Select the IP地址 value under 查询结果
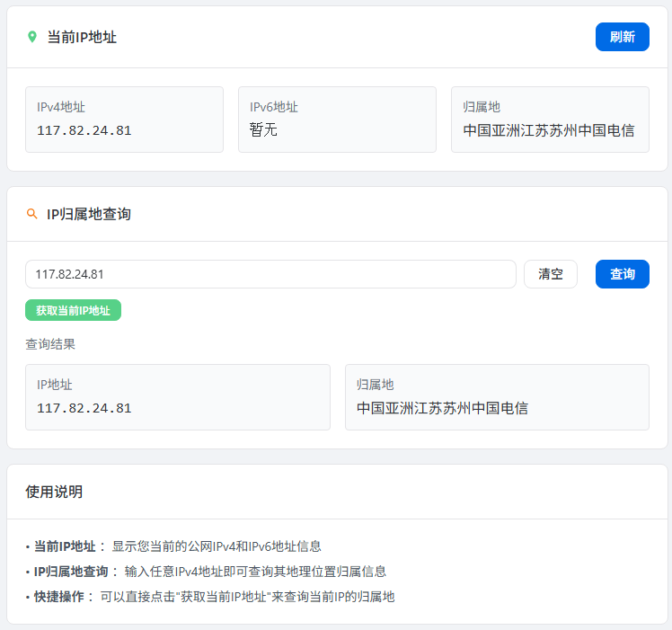Image resolution: width=672 pixels, height=630 pixels. tap(84, 408)
